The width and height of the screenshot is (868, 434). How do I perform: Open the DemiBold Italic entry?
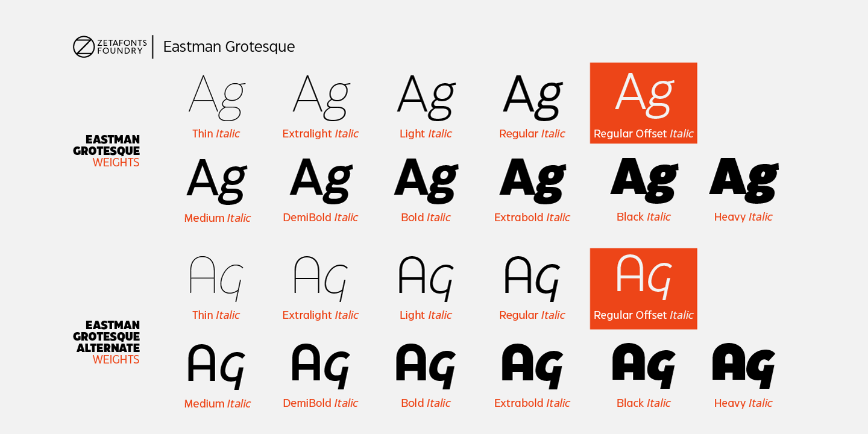(x=321, y=218)
